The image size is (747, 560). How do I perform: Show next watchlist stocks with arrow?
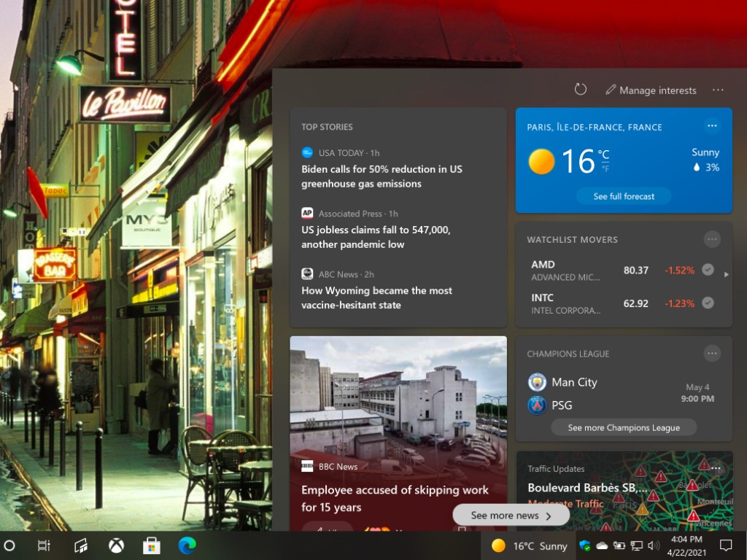(726, 275)
